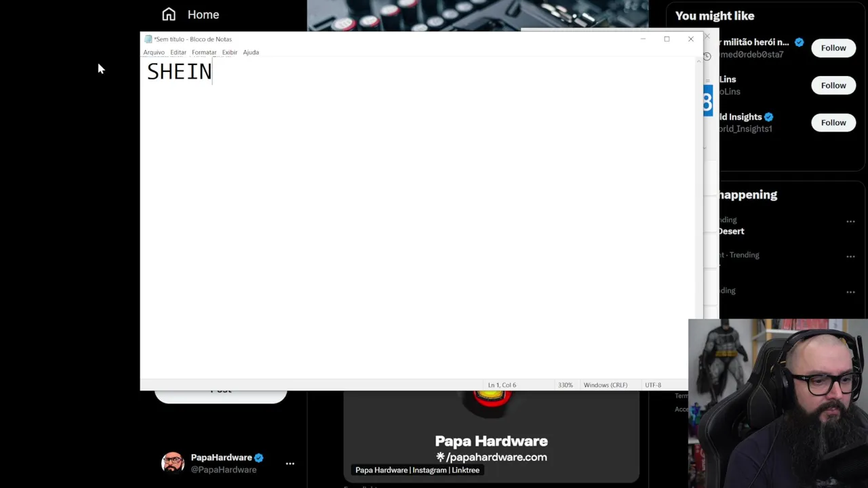Click the scroll-up arrow of Notepad's vertical scrollbar
The width and height of the screenshot is (868, 488).
698,62
